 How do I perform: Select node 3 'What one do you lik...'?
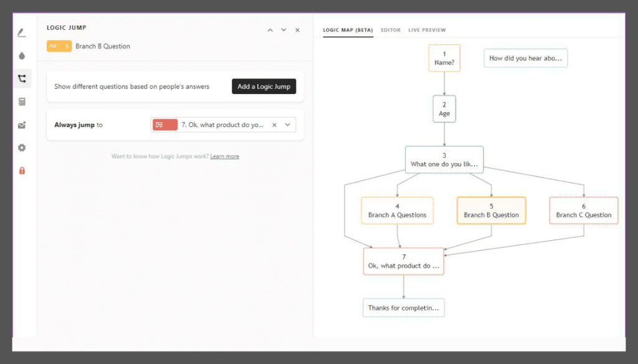[x=444, y=160]
